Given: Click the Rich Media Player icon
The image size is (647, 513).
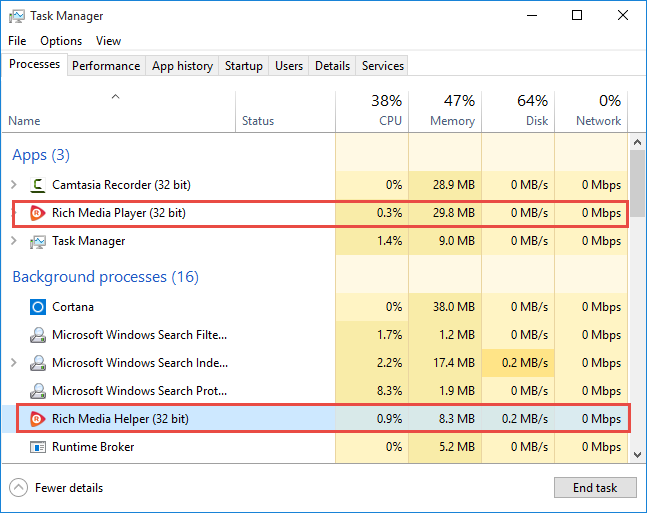Looking at the screenshot, I should [x=39, y=213].
